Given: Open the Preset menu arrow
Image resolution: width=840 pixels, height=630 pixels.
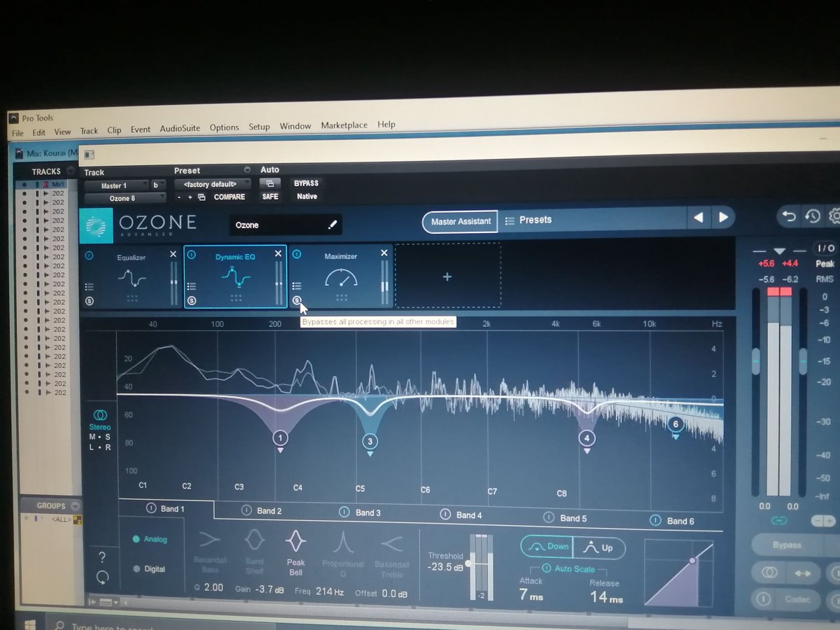Looking at the screenshot, I should [x=247, y=170].
